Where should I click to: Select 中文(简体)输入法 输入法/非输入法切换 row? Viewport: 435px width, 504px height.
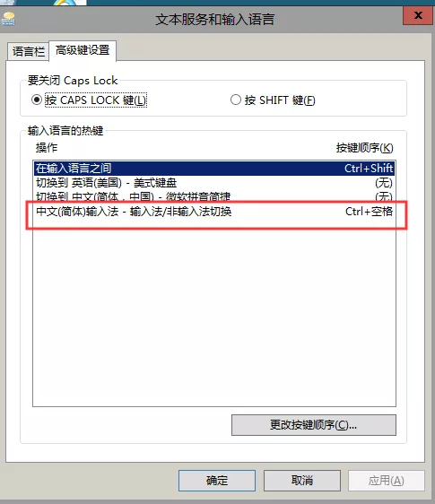coord(214,212)
